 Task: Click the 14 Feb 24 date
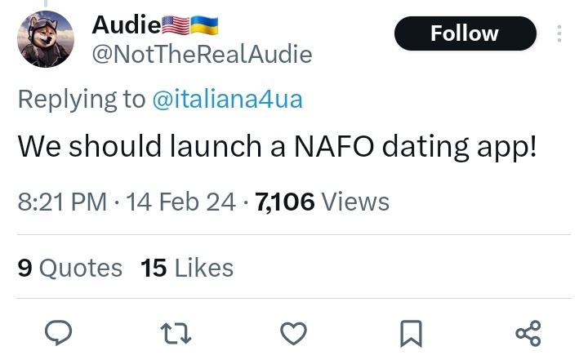point(181,201)
